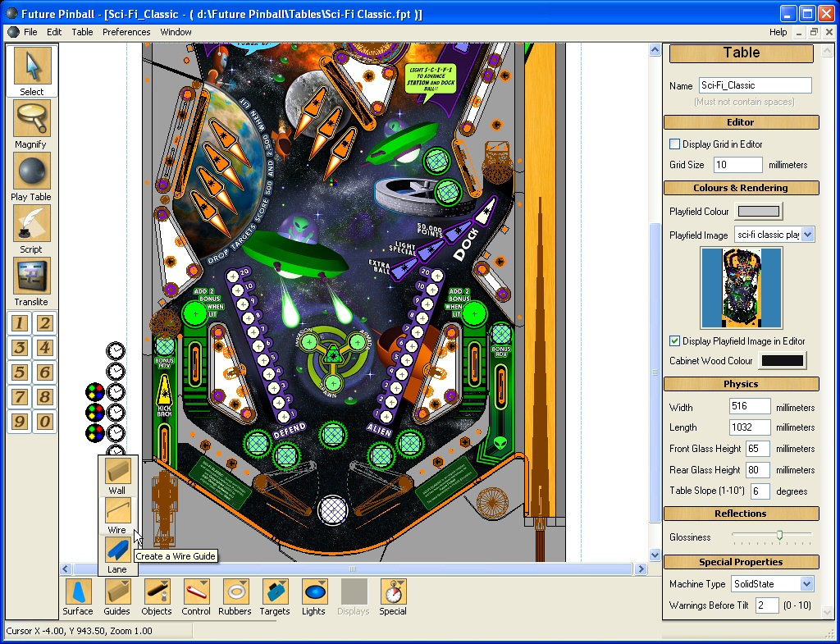Pick the Lane guide tool
The width and height of the screenshot is (840, 644).
tap(117, 550)
